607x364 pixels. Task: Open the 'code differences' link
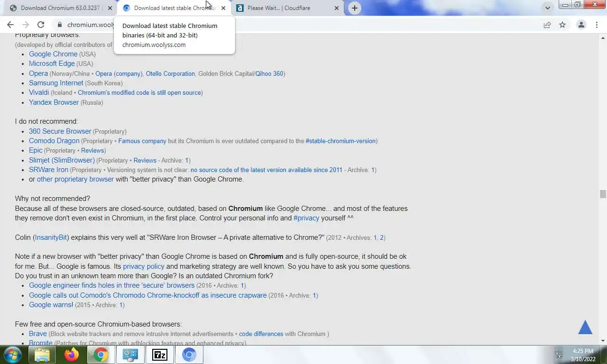pyautogui.click(x=261, y=334)
